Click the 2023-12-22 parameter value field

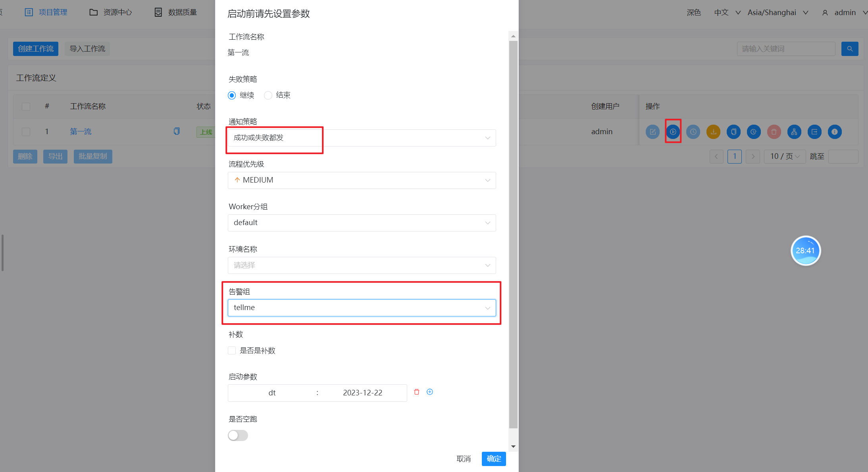[x=362, y=393]
